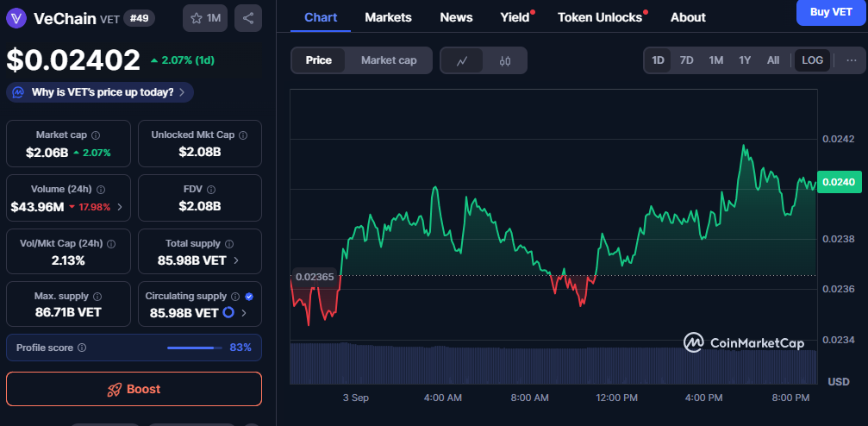
Task: Switch chart to Market cap
Action: click(x=389, y=60)
